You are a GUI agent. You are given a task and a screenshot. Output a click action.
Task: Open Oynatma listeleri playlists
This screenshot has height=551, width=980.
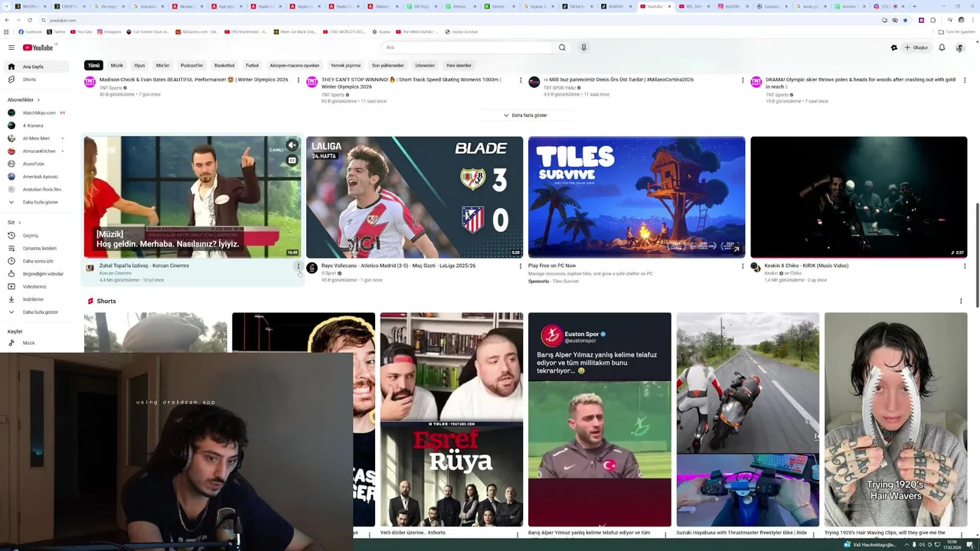pos(38,248)
